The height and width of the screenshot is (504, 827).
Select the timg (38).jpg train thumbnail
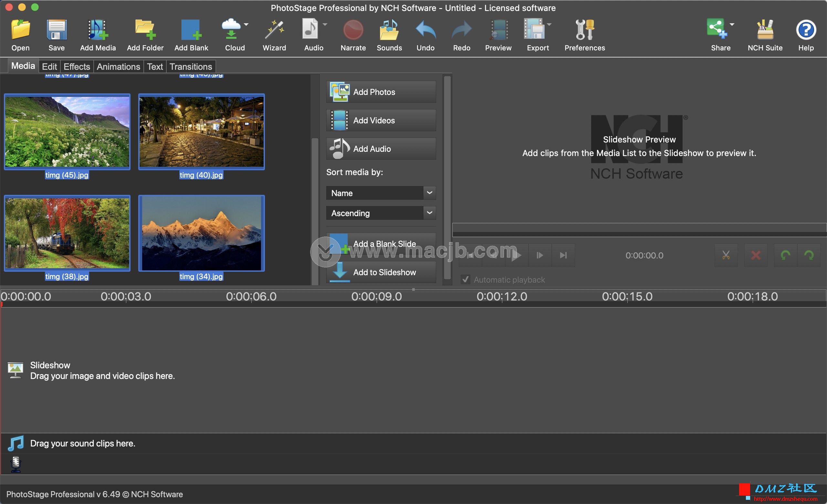tap(67, 233)
